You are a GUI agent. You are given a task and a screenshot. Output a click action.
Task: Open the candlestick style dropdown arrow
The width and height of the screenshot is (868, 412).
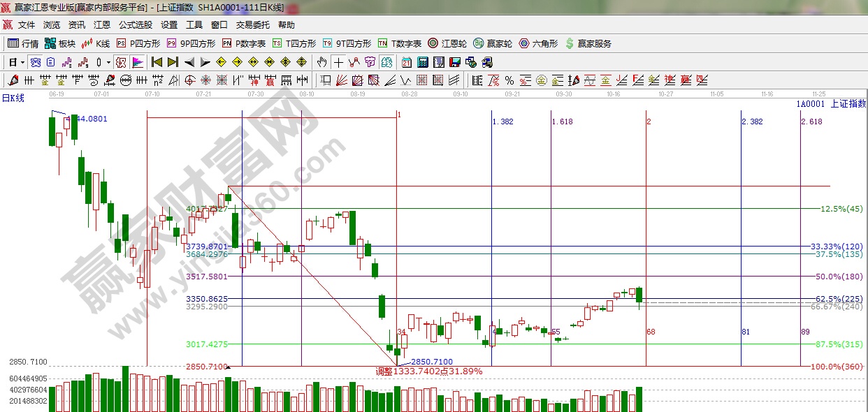click(108, 62)
